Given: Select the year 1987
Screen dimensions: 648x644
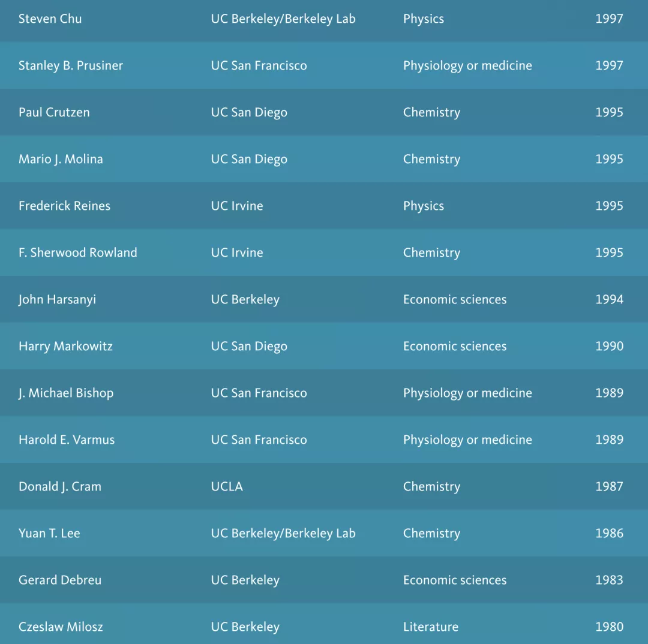Looking at the screenshot, I should point(609,486).
